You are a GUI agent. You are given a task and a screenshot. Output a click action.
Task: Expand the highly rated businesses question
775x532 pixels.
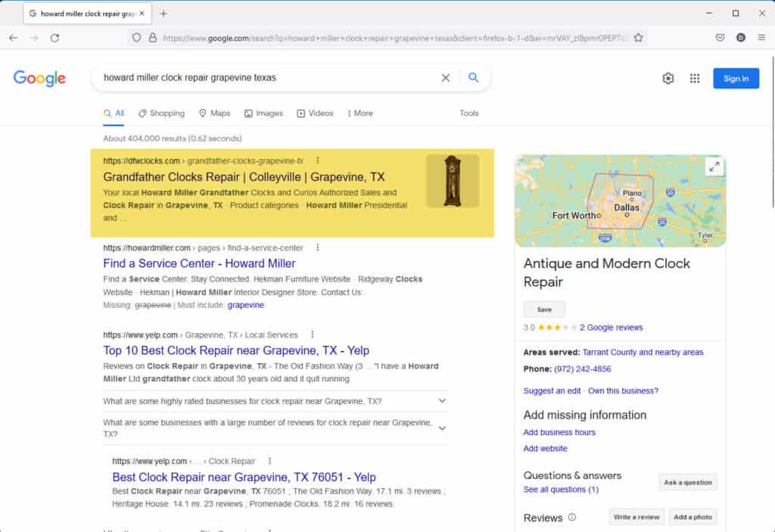click(x=275, y=401)
